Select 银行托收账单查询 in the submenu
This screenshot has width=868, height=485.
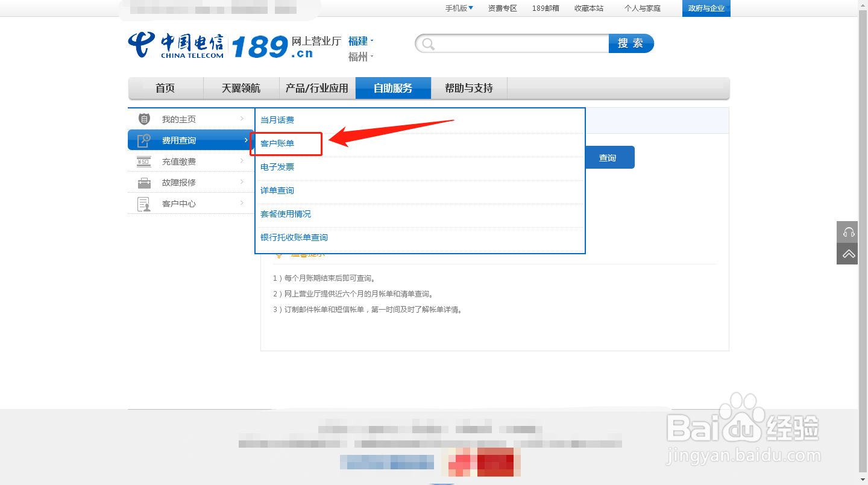294,237
